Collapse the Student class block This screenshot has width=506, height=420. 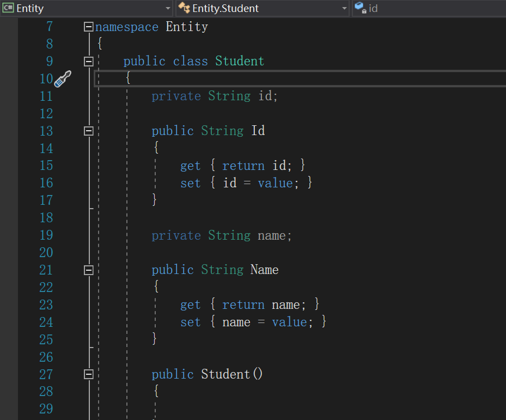click(88, 62)
